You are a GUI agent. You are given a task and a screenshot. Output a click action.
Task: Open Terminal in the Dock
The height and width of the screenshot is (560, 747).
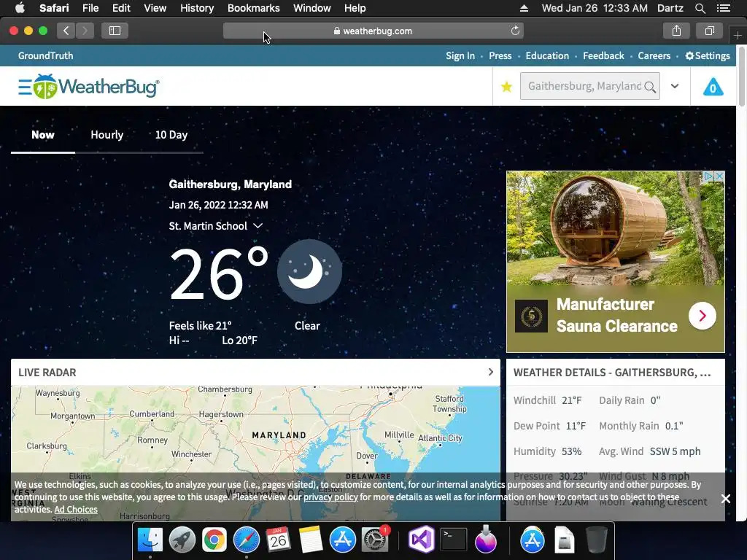click(453, 540)
